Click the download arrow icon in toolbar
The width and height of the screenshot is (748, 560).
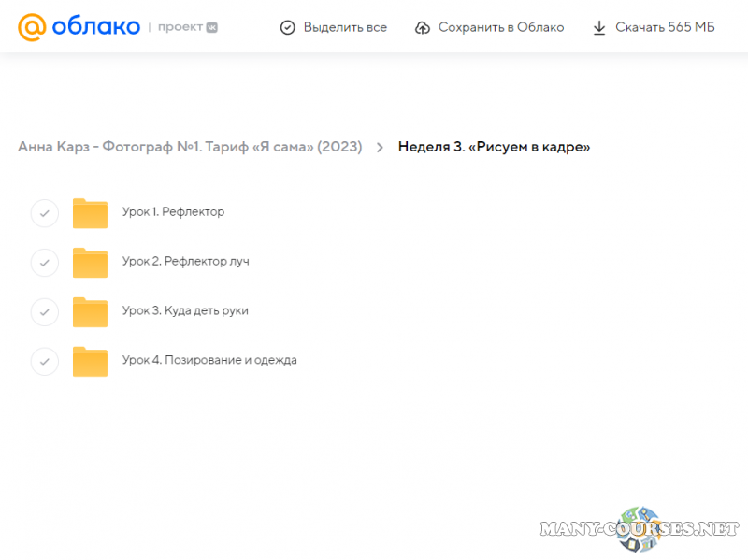point(599,27)
